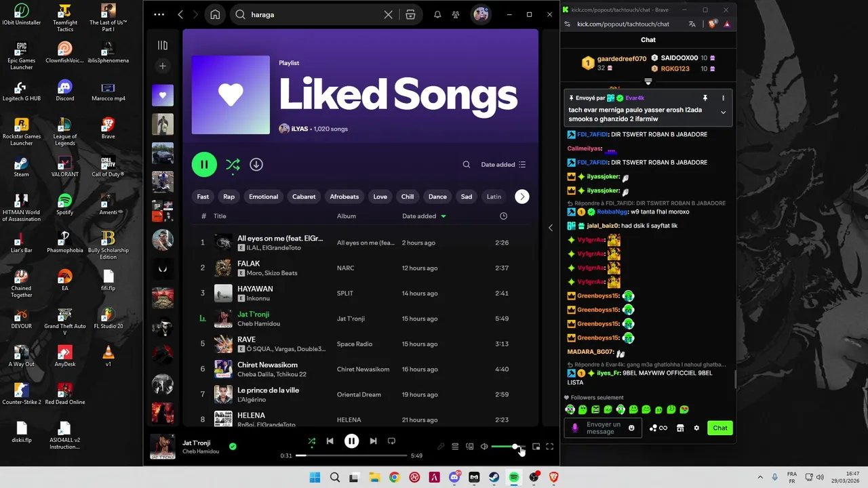Open album link Space Radio
The image size is (868, 488).
tap(355, 344)
